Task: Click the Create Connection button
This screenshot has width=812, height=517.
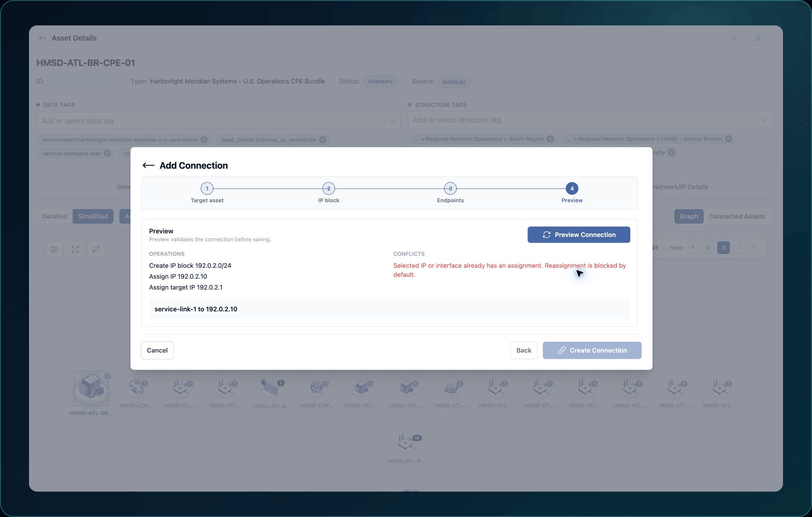Action: [x=592, y=350]
